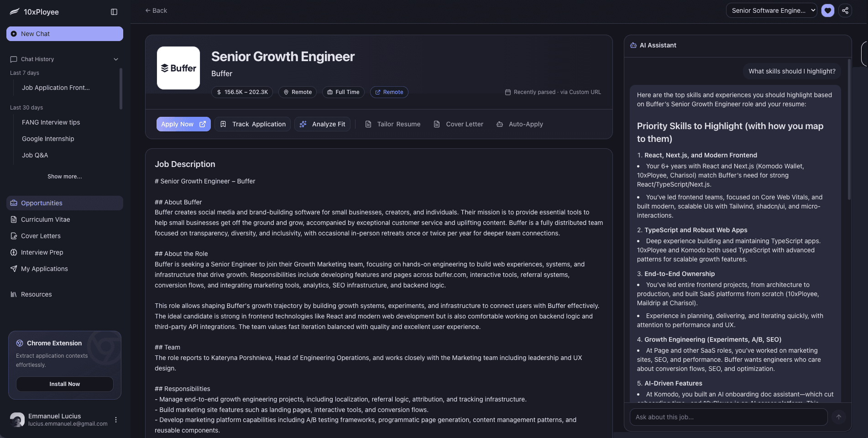
Task: Click the Auto-Apply robot icon
Action: click(x=500, y=124)
